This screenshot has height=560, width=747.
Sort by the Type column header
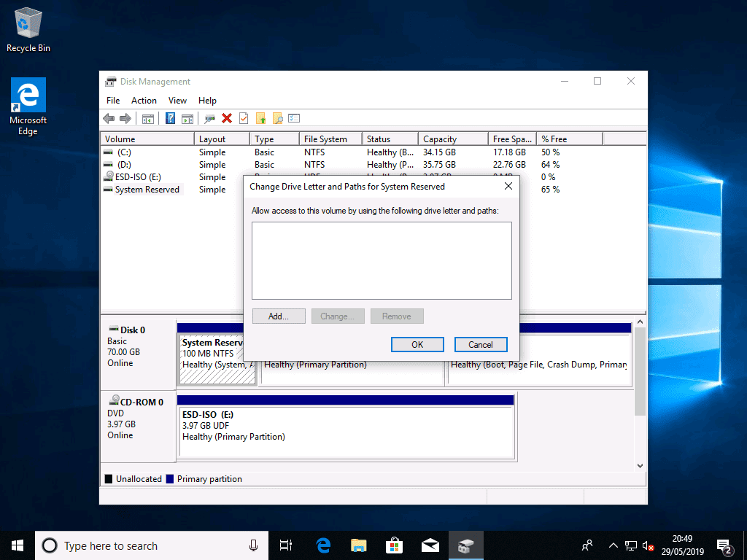[x=274, y=139]
